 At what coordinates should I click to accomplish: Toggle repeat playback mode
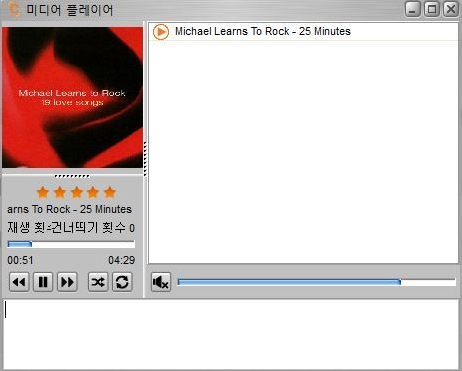(x=122, y=282)
